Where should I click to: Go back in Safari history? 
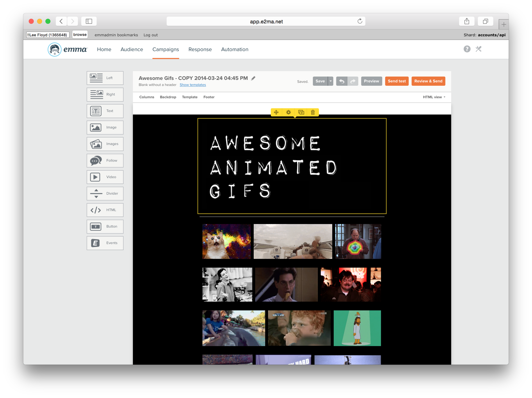[61, 21]
